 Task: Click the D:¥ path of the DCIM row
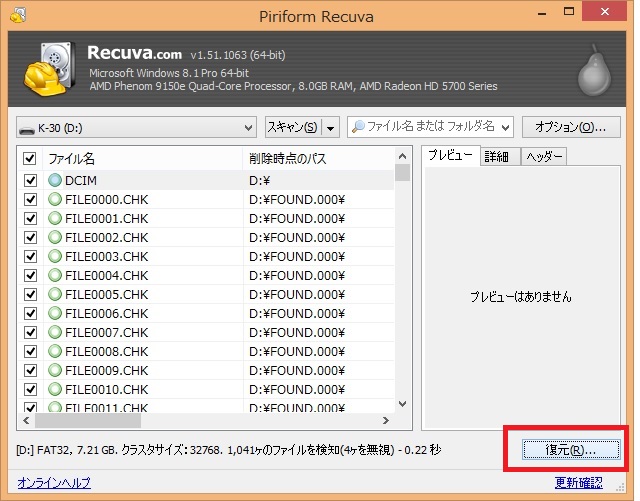click(260, 180)
